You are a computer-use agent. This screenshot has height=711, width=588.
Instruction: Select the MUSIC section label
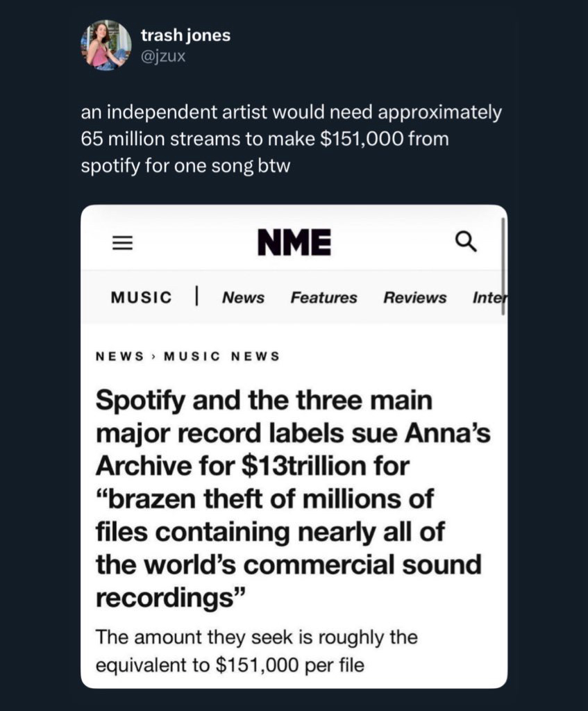tap(141, 298)
